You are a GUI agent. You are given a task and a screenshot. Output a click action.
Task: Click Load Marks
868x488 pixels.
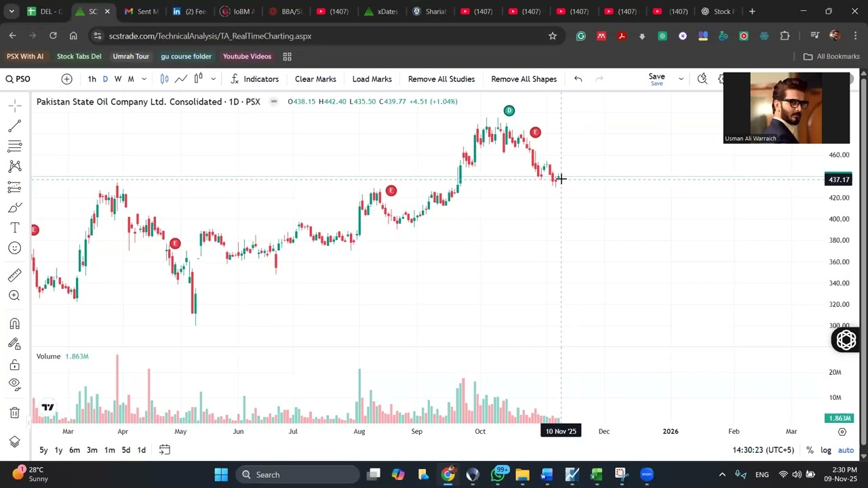point(372,79)
